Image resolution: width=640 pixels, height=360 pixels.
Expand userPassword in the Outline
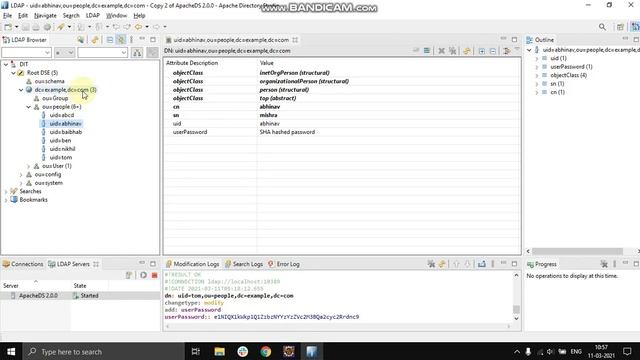(x=537, y=67)
